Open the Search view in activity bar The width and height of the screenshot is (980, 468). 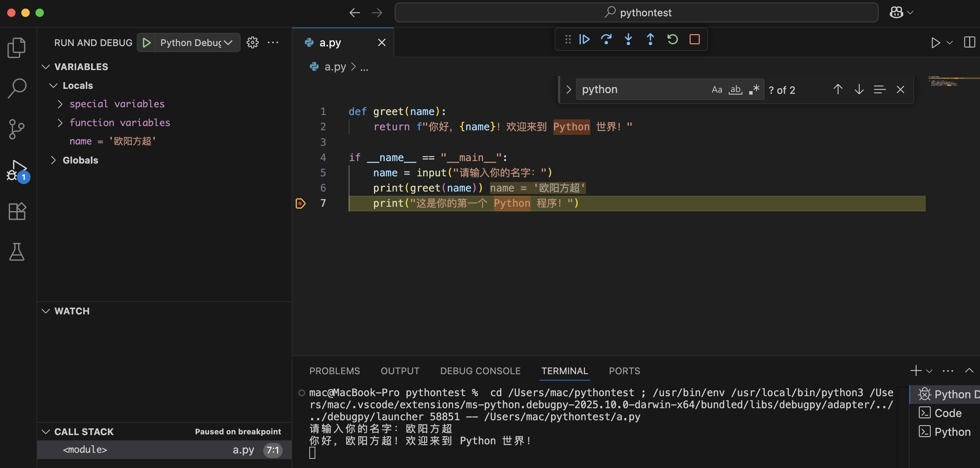coord(17,88)
